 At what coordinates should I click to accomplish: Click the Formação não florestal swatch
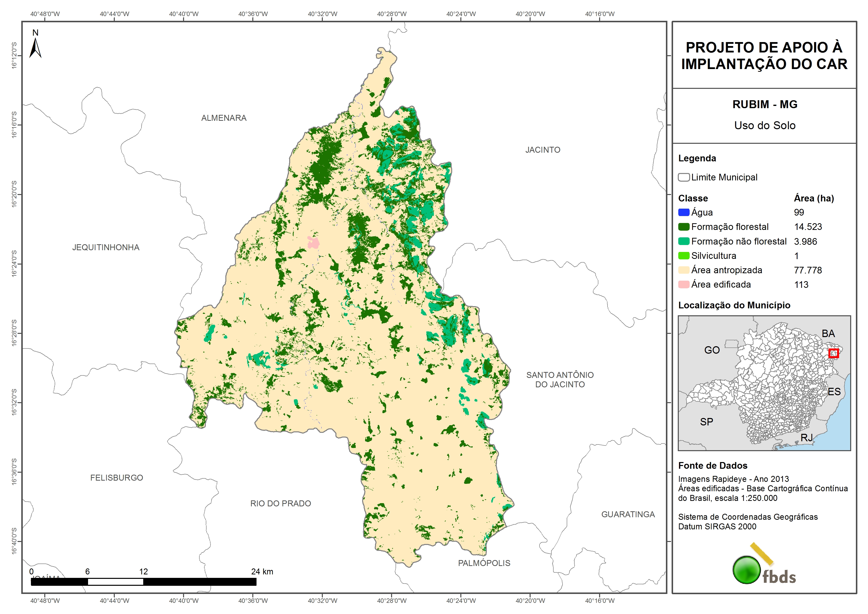(683, 241)
